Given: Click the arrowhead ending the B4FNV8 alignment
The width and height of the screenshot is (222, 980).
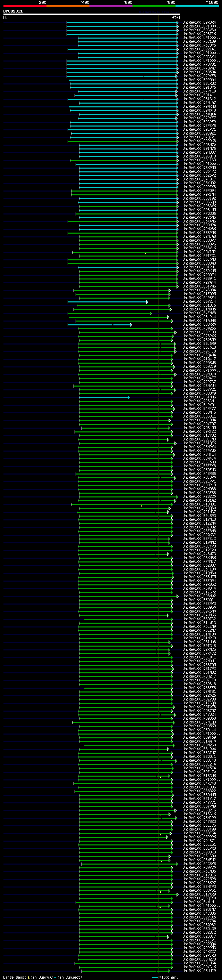Looking at the screenshot, I should (x=151, y=313).
